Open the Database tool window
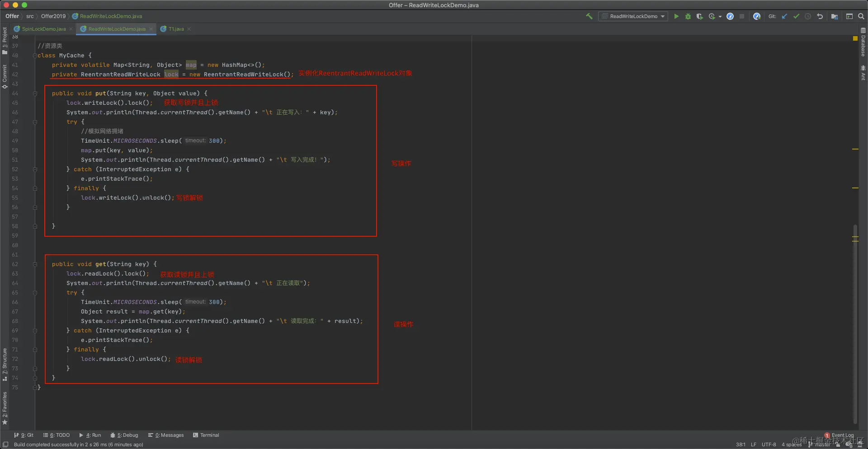 [863, 42]
